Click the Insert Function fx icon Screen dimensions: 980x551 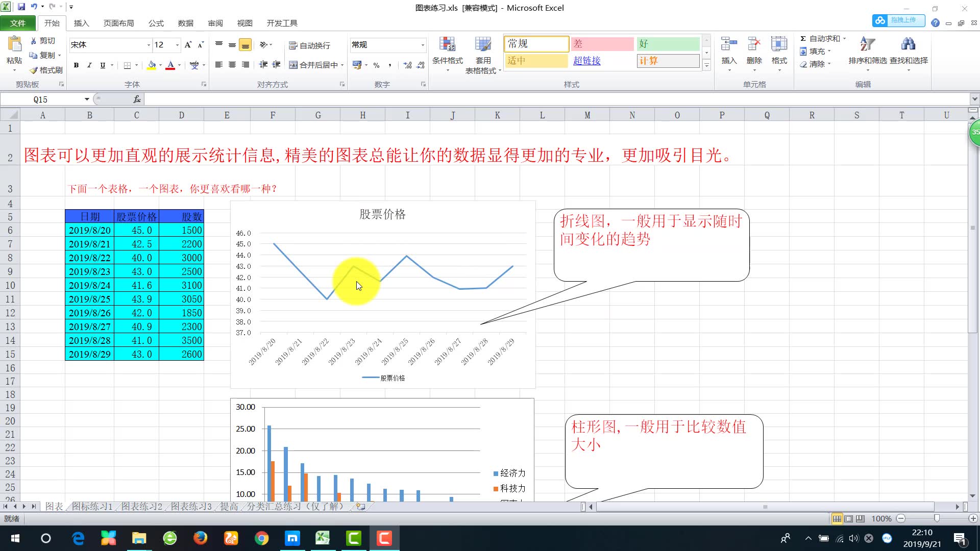[x=137, y=99]
